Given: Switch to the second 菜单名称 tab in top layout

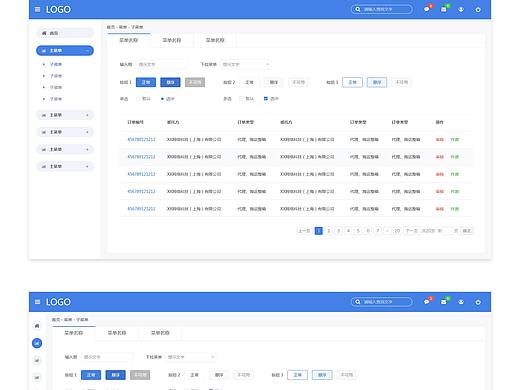Looking at the screenshot, I should [172, 40].
